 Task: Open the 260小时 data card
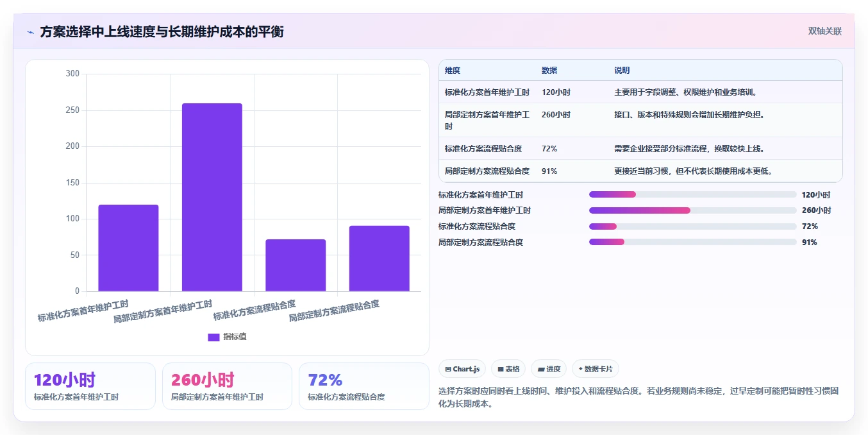click(227, 386)
